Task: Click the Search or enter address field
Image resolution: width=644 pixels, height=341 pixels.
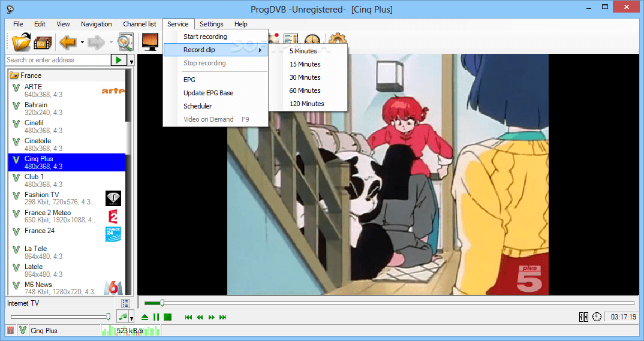Action: [58, 60]
